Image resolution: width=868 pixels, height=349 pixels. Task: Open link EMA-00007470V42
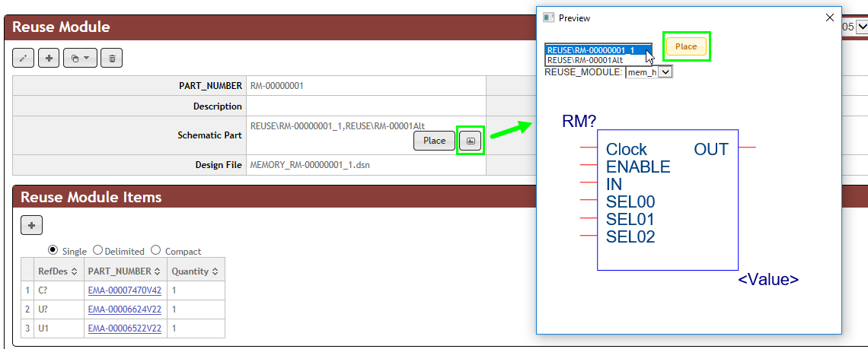coord(125,290)
